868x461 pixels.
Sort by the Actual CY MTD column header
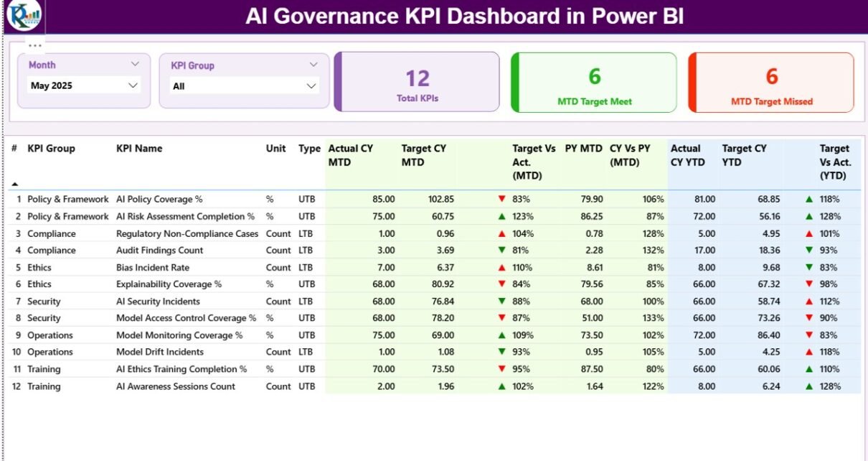point(350,155)
